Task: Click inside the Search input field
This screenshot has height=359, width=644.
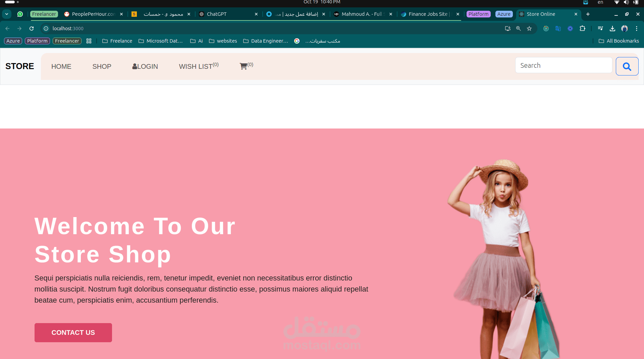Action: [563, 65]
